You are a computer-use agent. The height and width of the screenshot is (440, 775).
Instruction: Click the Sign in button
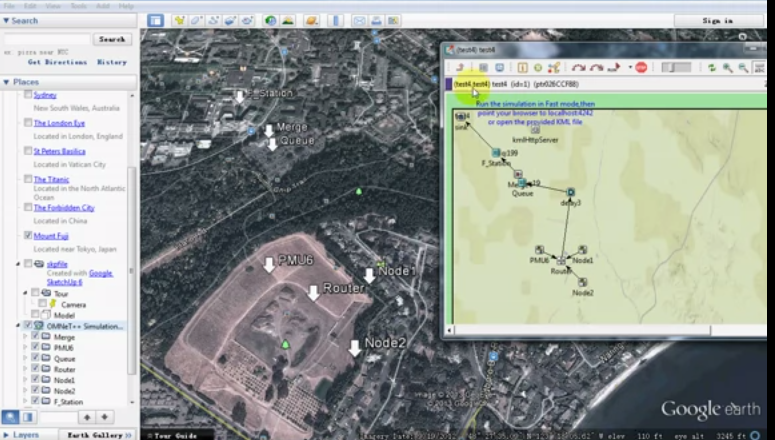[718, 21]
